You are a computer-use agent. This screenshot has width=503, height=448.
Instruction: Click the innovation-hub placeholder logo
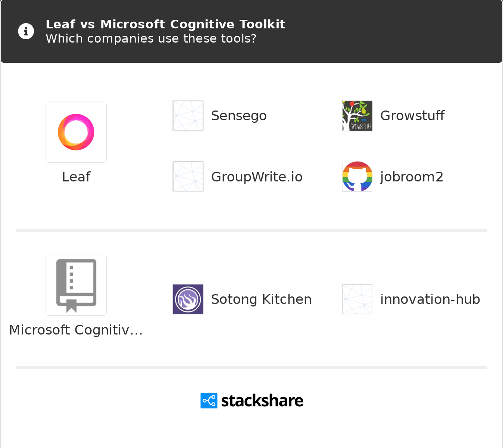coord(357,299)
